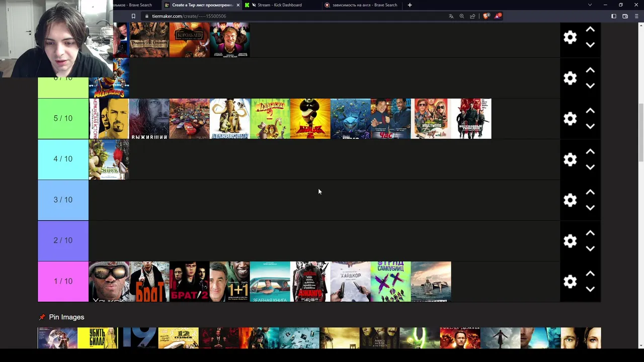The height and width of the screenshot is (362, 644).
Task: Open the browser hamburger menu
Action: 636,16
